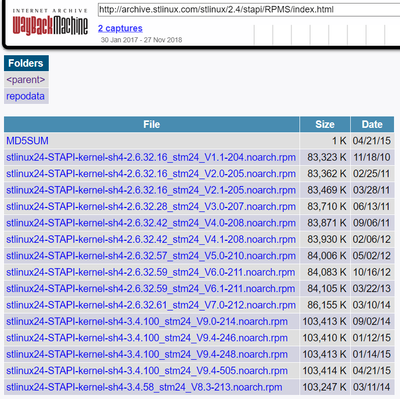Image resolution: width=400 pixels, height=399 pixels.
Task: Select the 103,414 K size cell
Action: [325, 371]
